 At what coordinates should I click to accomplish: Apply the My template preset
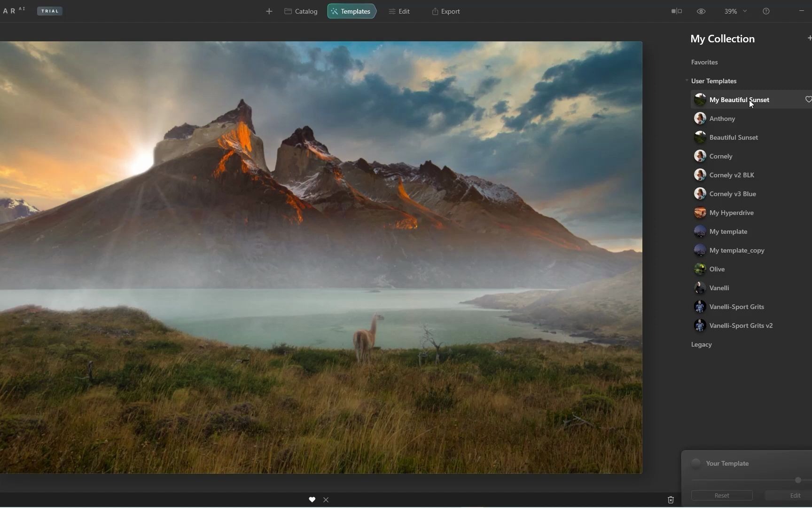click(x=751, y=231)
